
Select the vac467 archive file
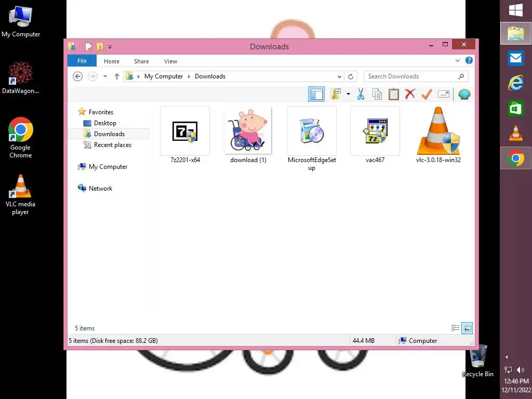click(x=375, y=135)
